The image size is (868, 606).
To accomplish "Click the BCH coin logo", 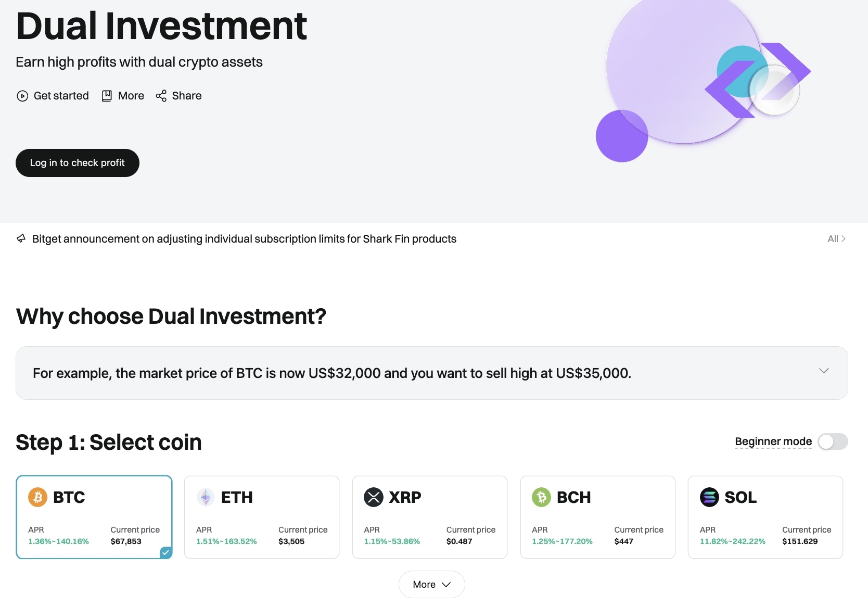I will 541,497.
